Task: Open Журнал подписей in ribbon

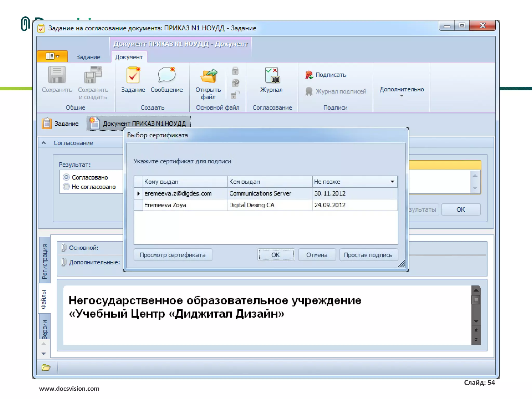Action: (336, 91)
